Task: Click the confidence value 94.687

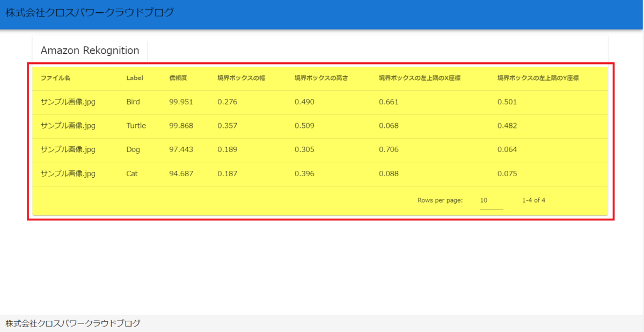Action: click(181, 174)
